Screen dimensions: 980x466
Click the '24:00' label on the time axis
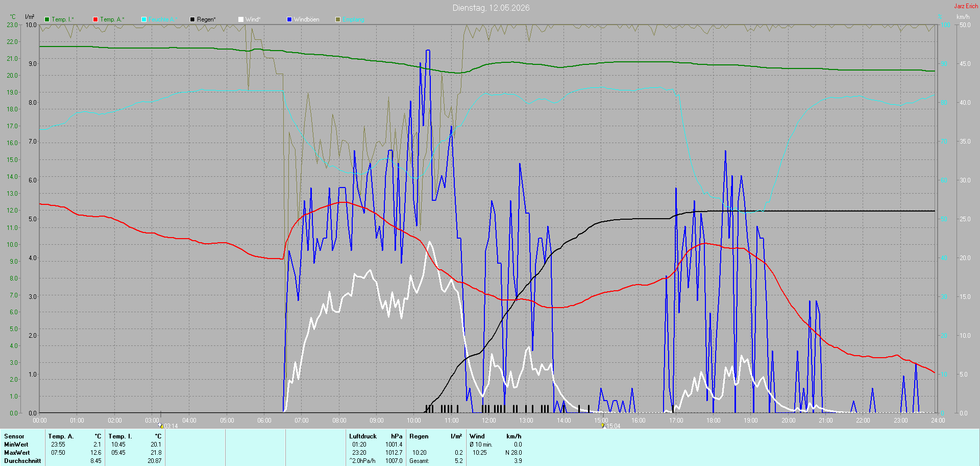pyautogui.click(x=938, y=421)
